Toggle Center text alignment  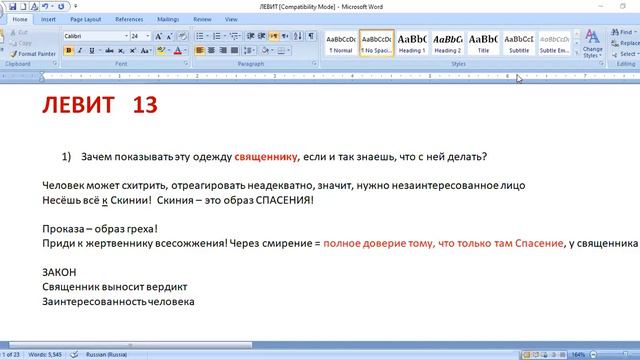click(211, 51)
